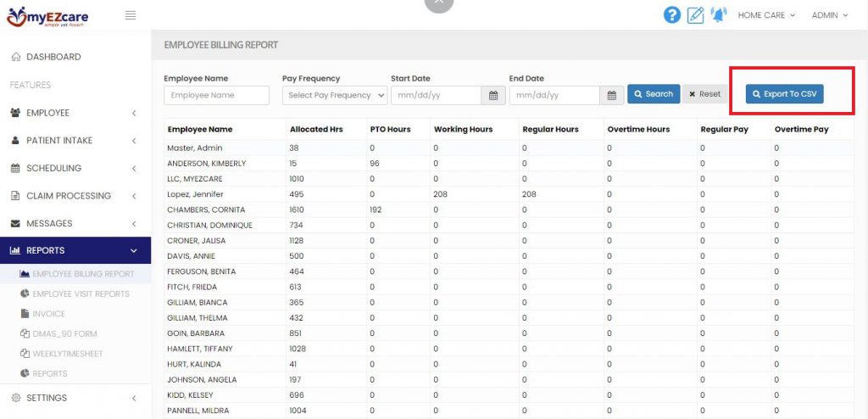The image size is (868, 419).
Task: Open Start Date calendar picker icon
Action: coord(493,95)
